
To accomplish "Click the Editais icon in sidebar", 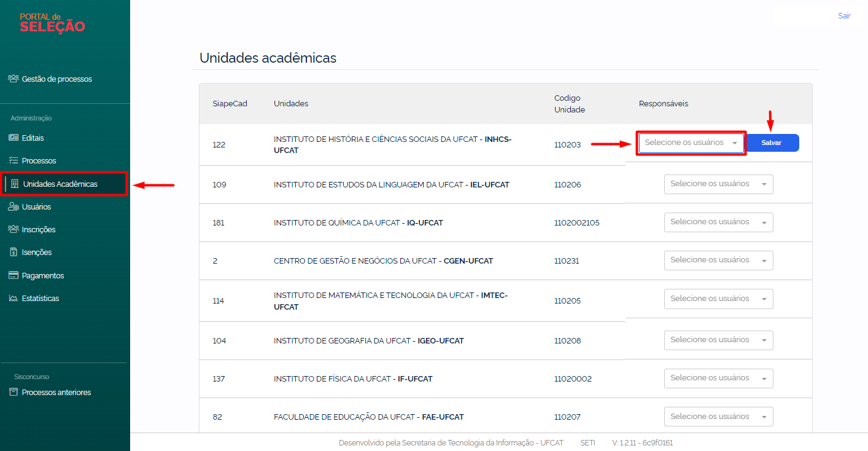I will 14,138.
